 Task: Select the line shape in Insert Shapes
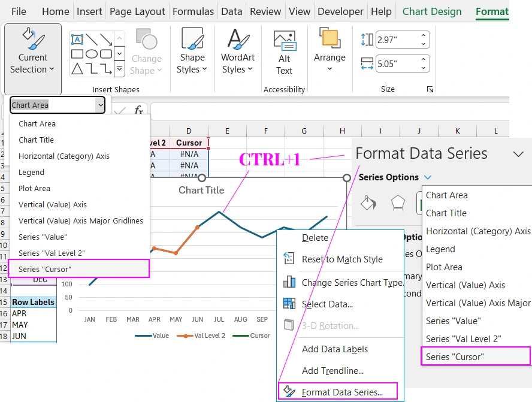coord(92,39)
